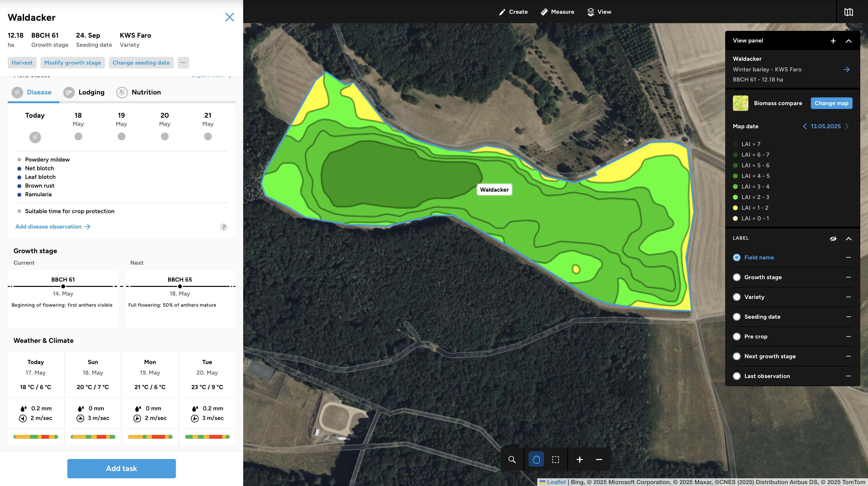Open the map book icon in top-right
Image resolution: width=868 pixels, height=486 pixels.
click(x=848, y=12)
